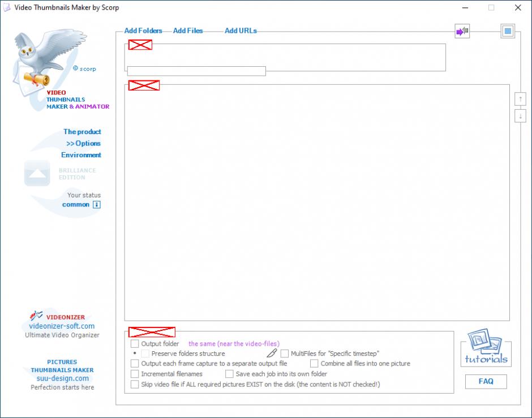
Task: Toggle Incremental filenames checkbox
Action: (135, 374)
